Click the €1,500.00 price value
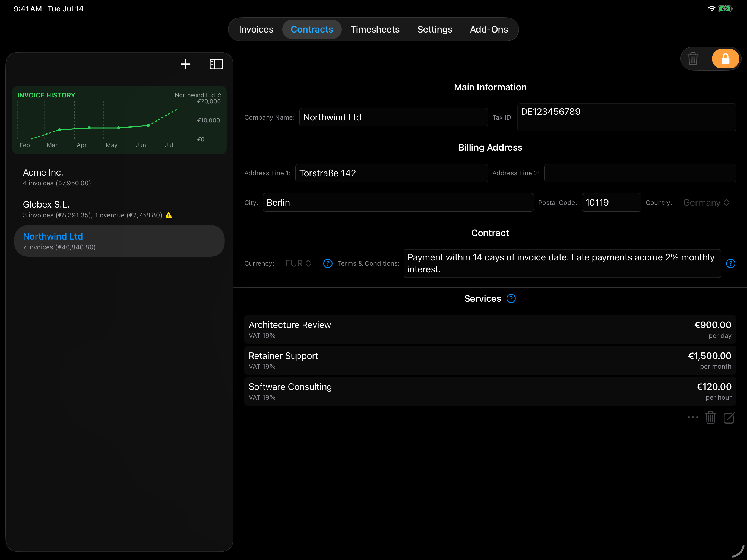 [710, 356]
